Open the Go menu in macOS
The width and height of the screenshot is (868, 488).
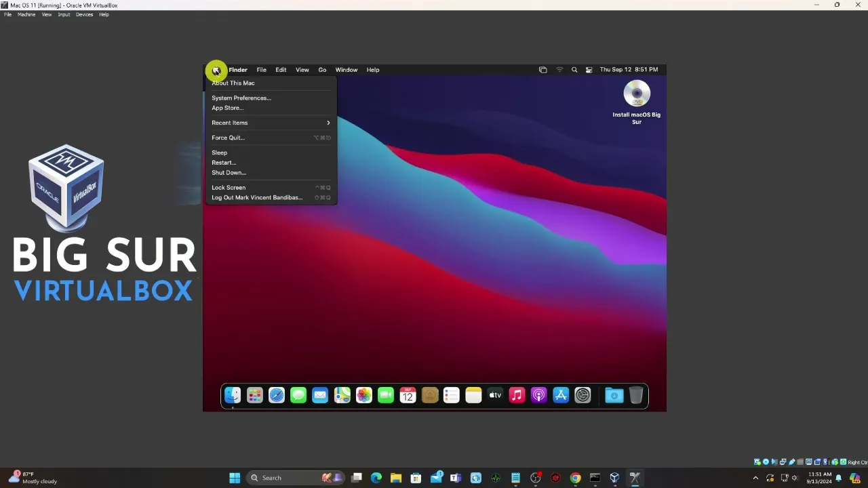[x=322, y=70]
